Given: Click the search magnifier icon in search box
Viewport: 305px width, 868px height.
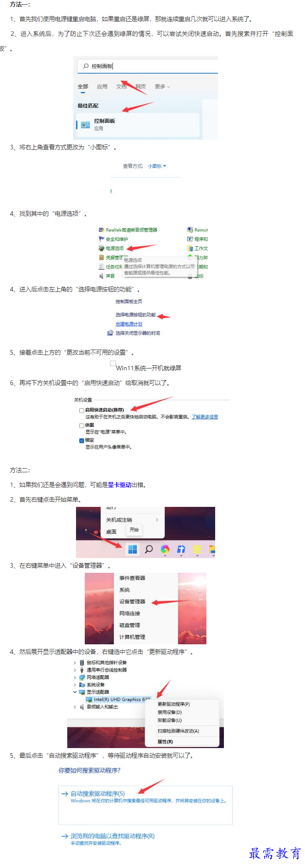Looking at the screenshot, I should coord(86,66).
